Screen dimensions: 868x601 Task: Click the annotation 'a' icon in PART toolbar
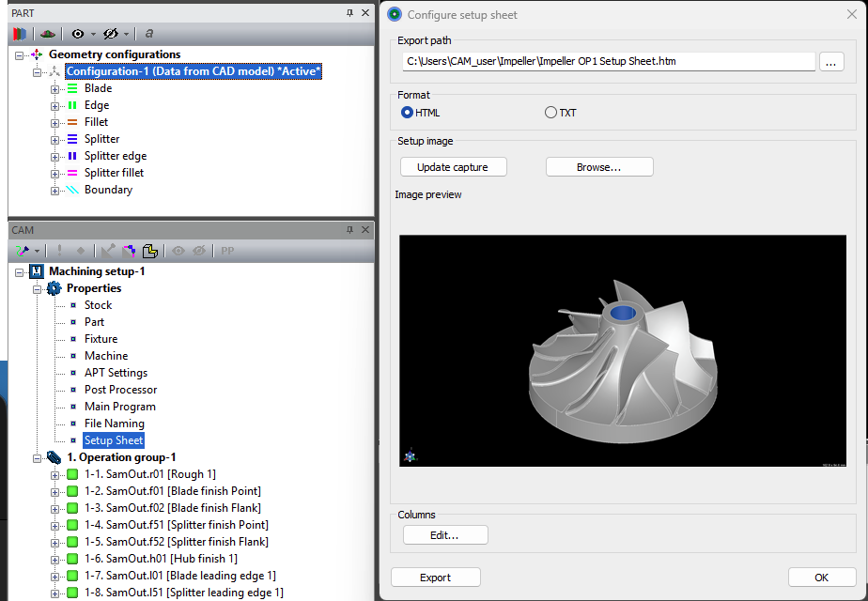pyautogui.click(x=148, y=33)
